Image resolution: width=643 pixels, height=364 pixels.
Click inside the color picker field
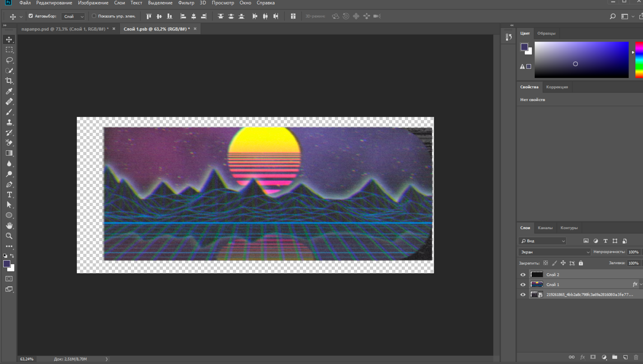(581, 60)
